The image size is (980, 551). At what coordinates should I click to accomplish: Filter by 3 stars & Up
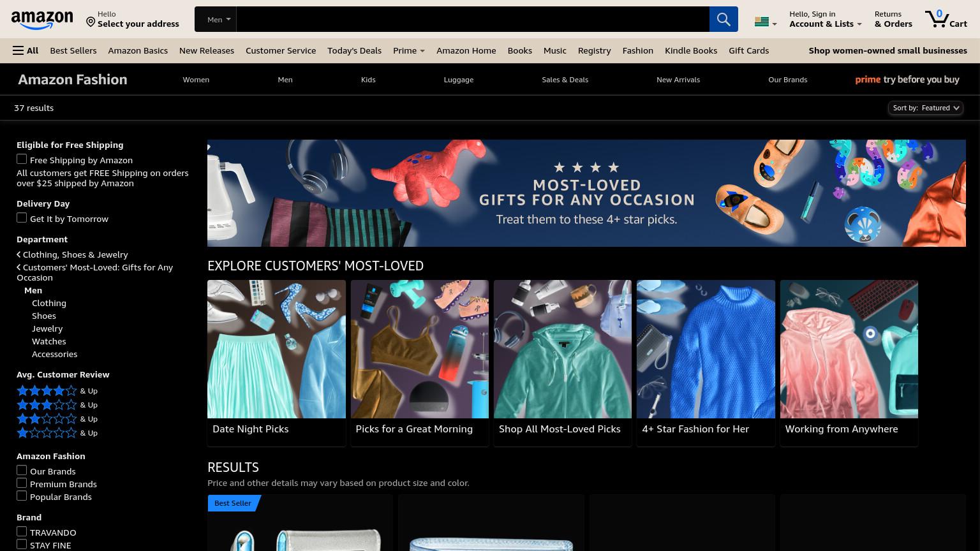click(57, 404)
